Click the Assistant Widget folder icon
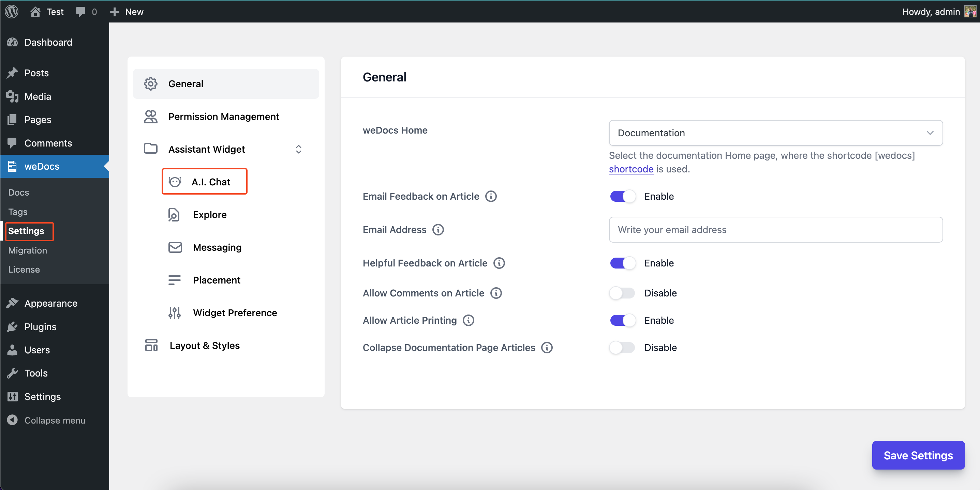The width and height of the screenshot is (980, 490). pyautogui.click(x=151, y=149)
